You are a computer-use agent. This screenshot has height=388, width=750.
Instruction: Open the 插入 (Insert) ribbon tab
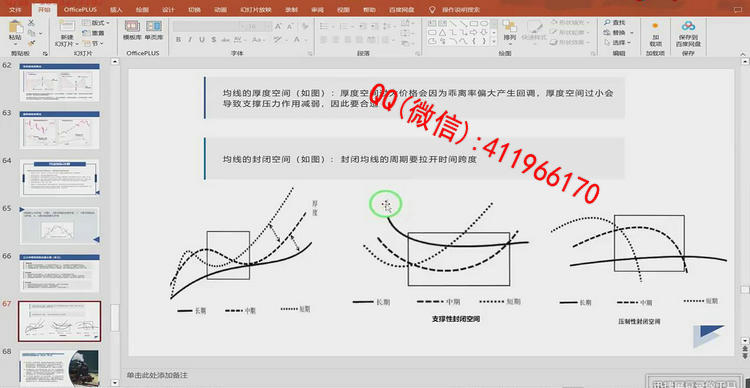pyautogui.click(x=116, y=9)
